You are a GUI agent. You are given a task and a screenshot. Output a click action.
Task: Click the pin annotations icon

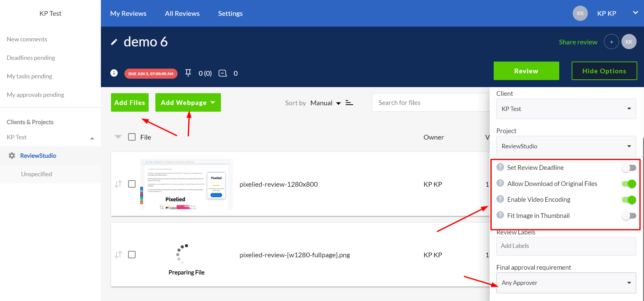tap(188, 73)
